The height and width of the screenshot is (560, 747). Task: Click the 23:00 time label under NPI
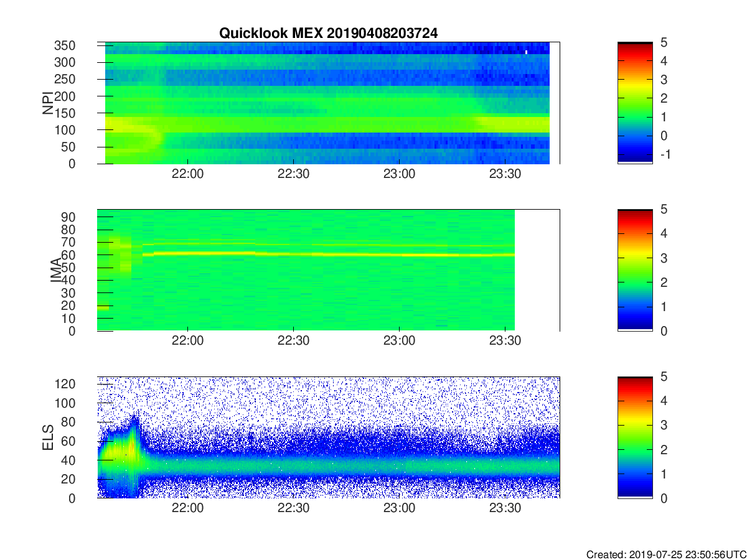[x=399, y=175]
